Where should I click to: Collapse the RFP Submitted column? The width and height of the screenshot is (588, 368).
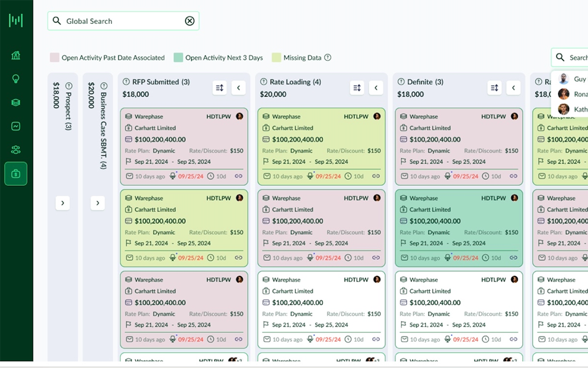(x=238, y=88)
